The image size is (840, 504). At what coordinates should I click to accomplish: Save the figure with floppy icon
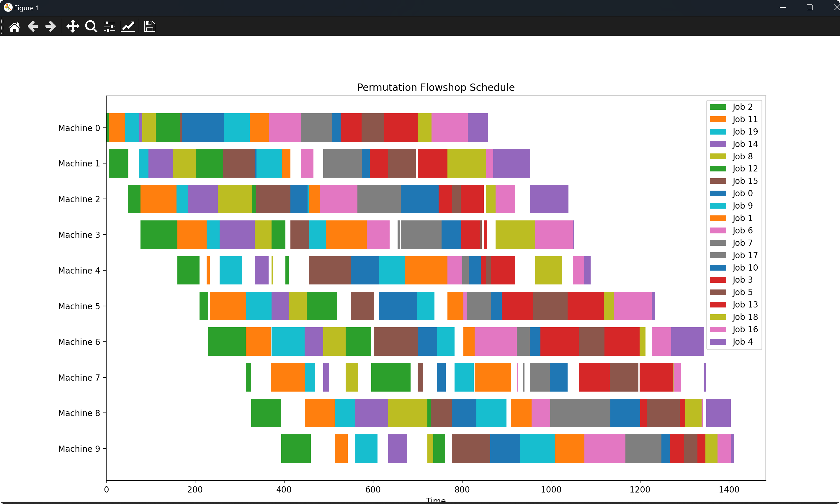click(149, 27)
